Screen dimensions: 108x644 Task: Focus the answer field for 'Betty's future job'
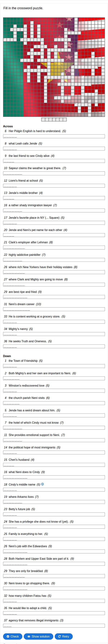click(54, 514)
